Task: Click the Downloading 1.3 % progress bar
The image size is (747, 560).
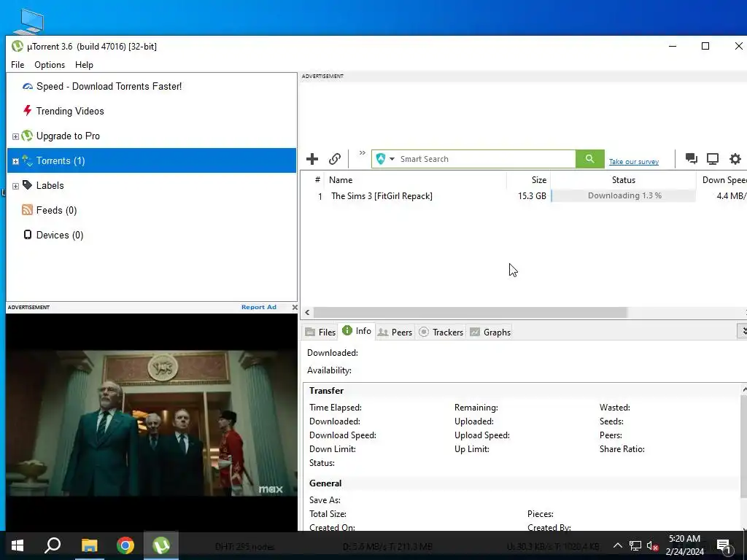Action: [x=623, y=195]
